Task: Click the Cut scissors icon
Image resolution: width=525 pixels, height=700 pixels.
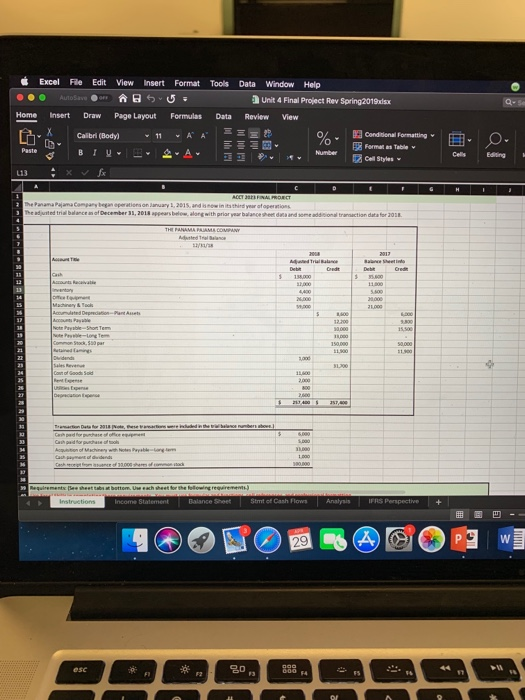Action: point(50,133)
